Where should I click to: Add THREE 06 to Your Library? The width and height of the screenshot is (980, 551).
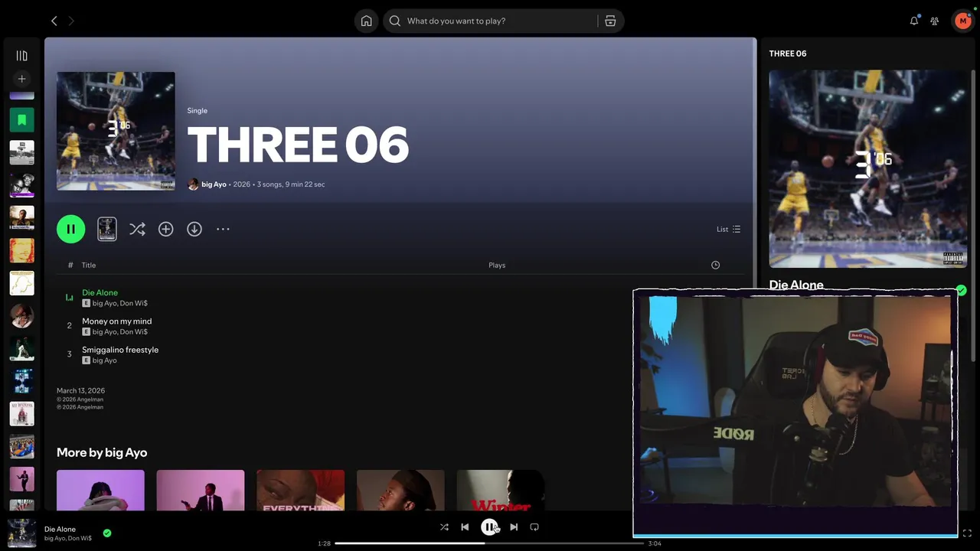point(166,229)
